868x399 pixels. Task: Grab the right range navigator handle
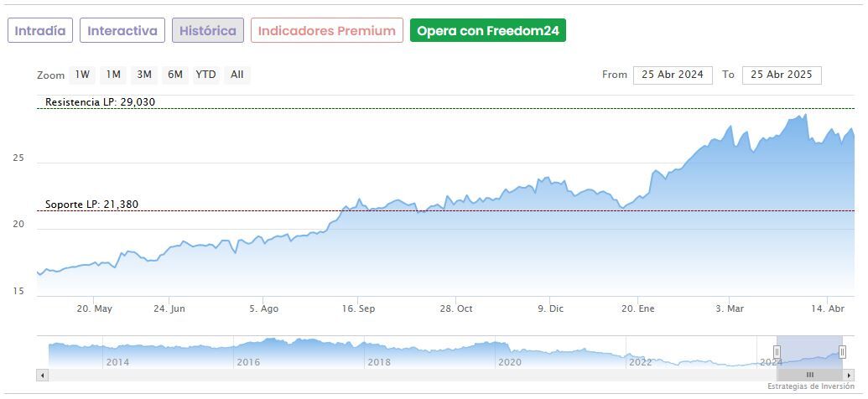[x=842, y=352]
